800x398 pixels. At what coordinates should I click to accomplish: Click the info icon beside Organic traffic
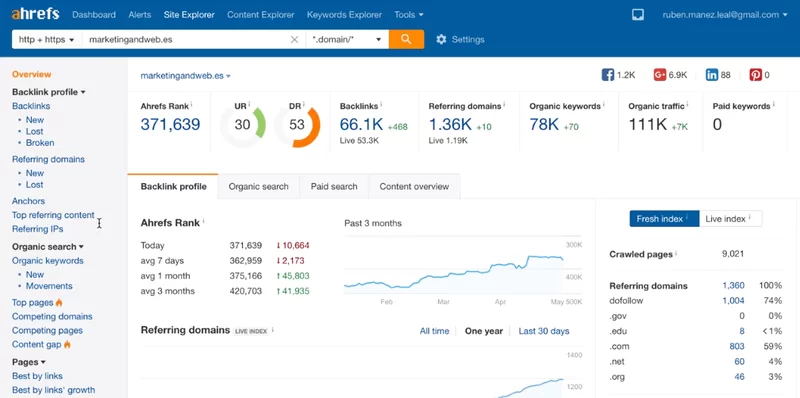point(687,105)
